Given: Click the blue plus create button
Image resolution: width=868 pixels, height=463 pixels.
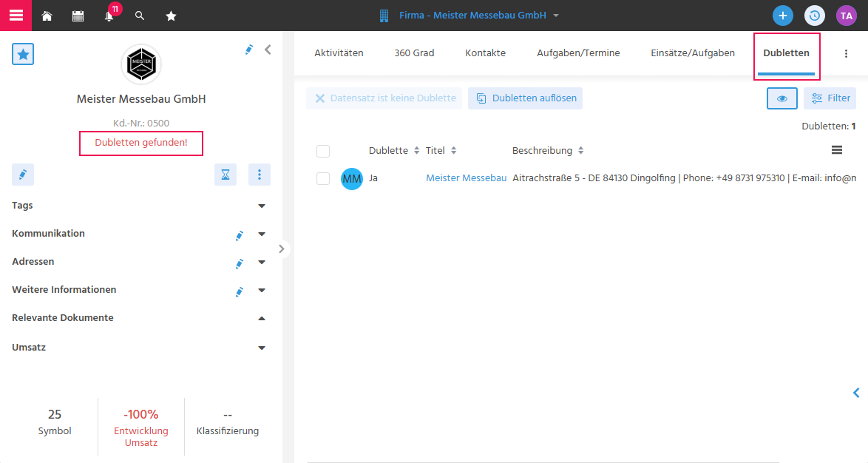Looking at the screenshot, I should [x=783, y=16].
